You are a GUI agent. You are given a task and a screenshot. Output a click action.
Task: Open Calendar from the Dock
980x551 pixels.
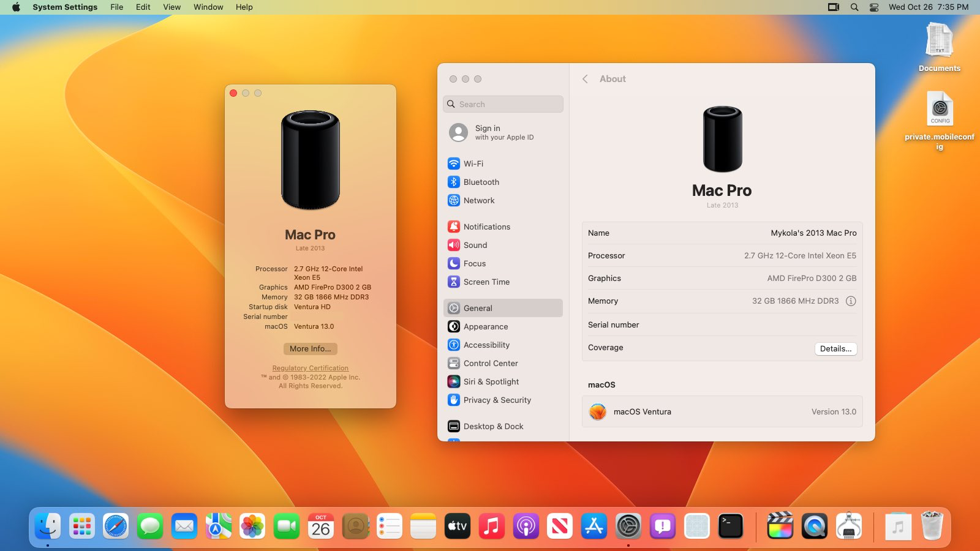tap(321, 526)
